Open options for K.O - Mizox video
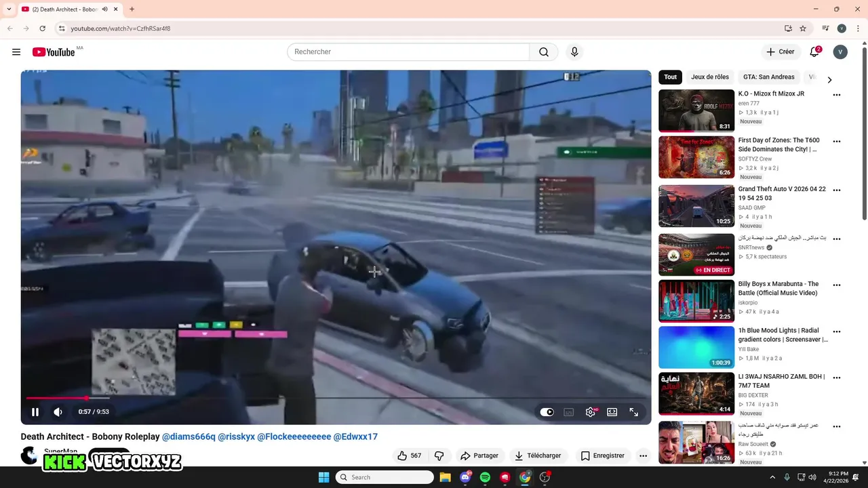The height and width of the screenshot is (488, 868). coord(836,96)
